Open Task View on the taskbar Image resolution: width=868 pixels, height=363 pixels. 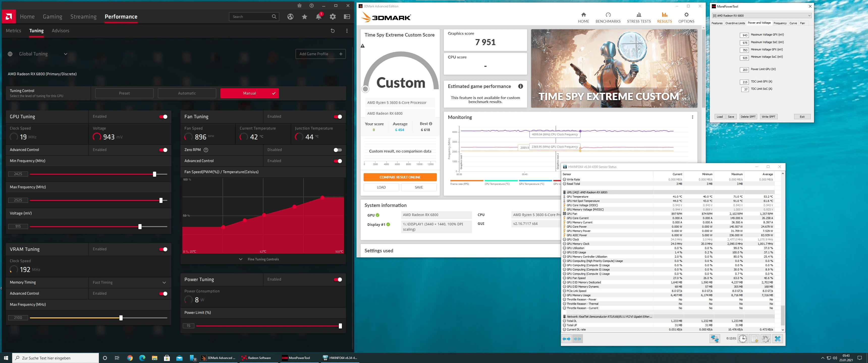tap(117, 358)
